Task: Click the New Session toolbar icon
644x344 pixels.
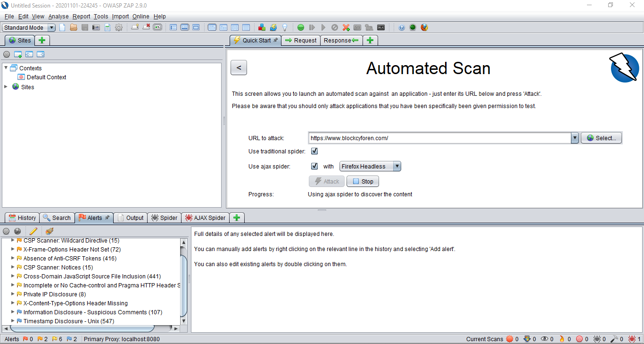Action: [62, 27]
